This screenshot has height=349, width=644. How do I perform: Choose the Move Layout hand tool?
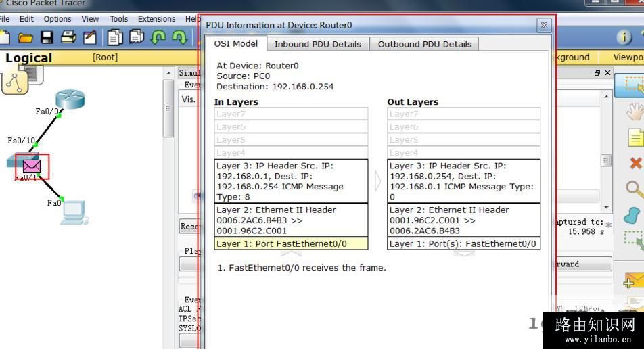click(x=635, y=112)
